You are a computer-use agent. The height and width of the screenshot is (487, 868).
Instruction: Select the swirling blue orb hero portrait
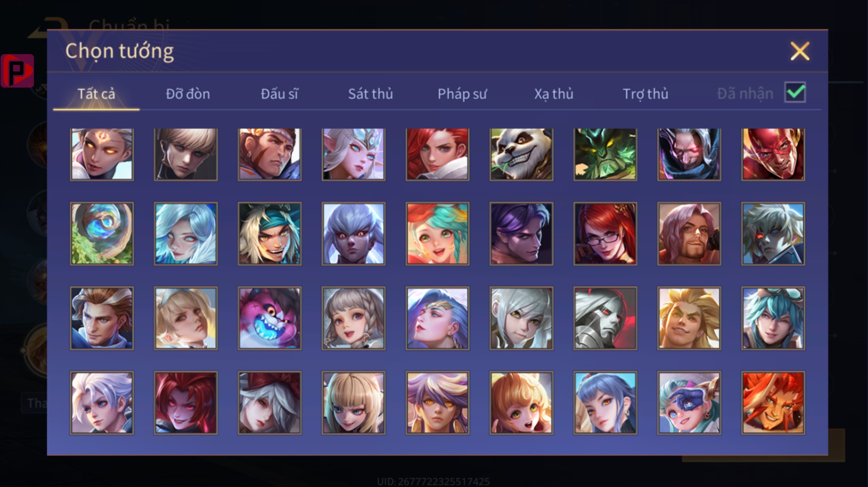pyautogui.click(x=102, y=234)
